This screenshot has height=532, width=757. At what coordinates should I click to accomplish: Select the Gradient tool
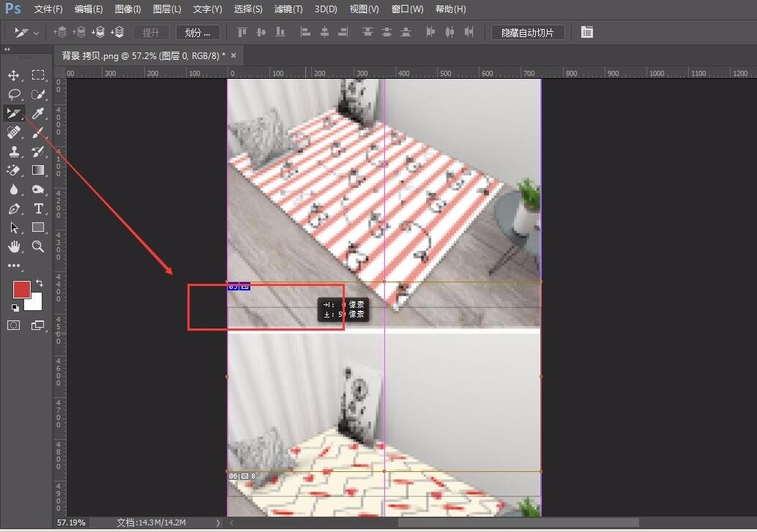[38, 170]
